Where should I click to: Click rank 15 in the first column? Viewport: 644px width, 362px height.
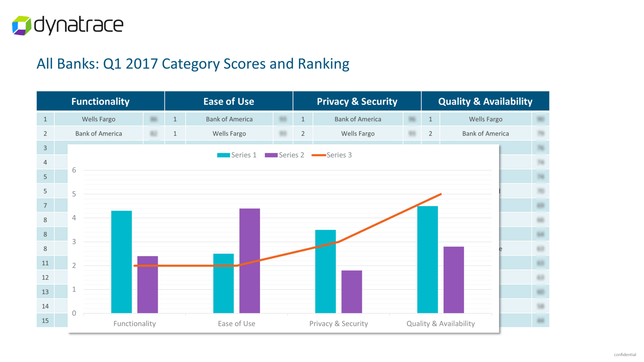45,321
